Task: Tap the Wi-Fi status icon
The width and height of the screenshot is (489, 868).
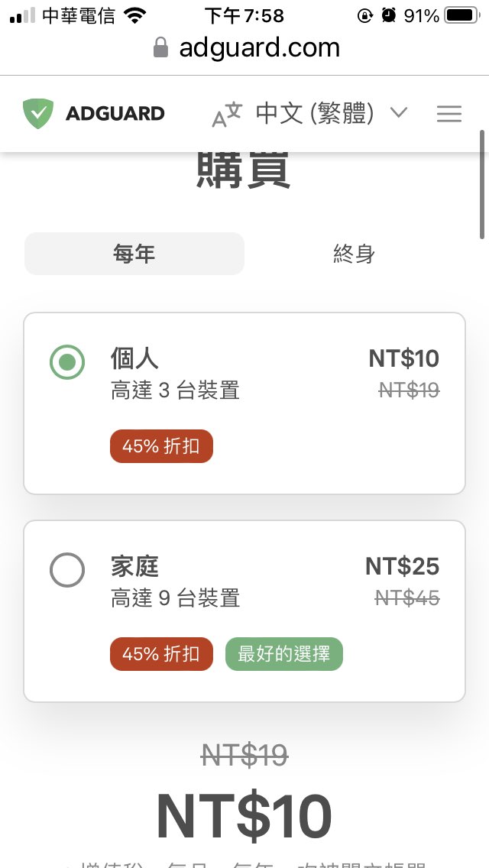Action: [x=135, y=15]
